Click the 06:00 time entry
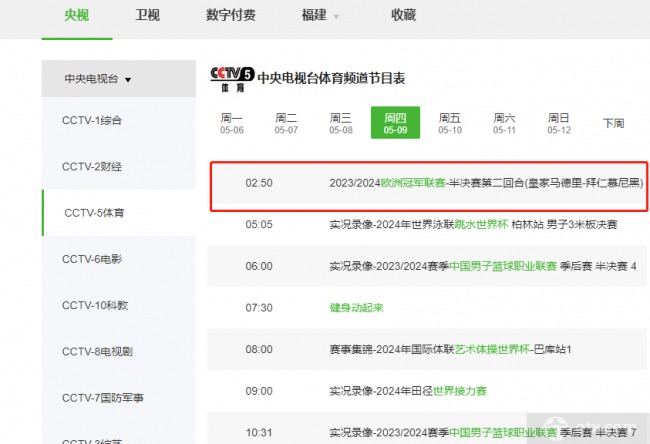This screenshot has height=444, width=650. click(259, 266)
